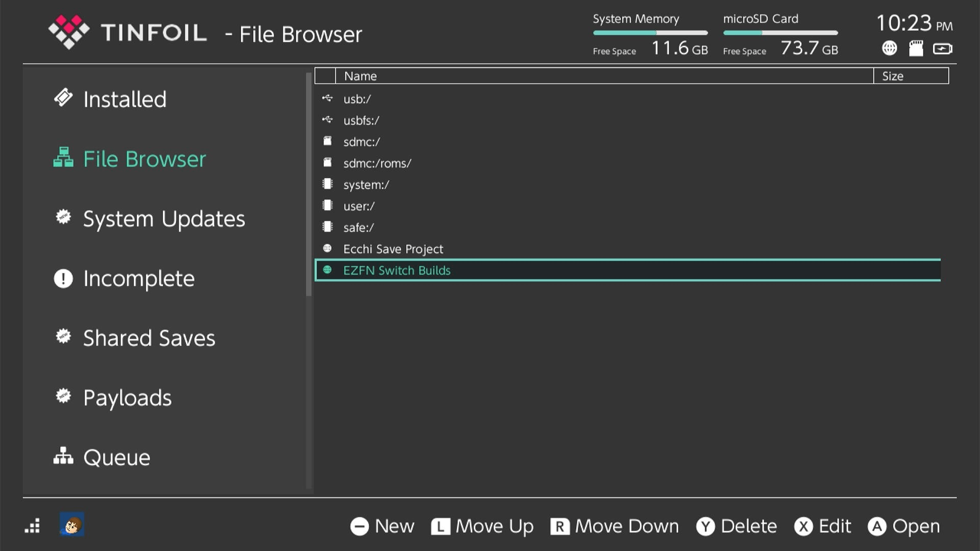Select the Payloads sidebar icon

(63, 397)
